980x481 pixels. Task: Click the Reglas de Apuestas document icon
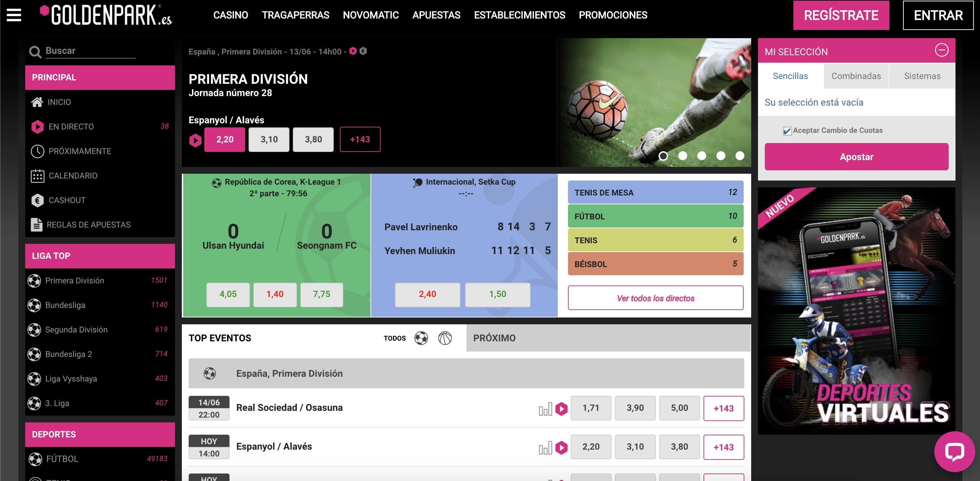pyautogui.click(x=36, y=224)
